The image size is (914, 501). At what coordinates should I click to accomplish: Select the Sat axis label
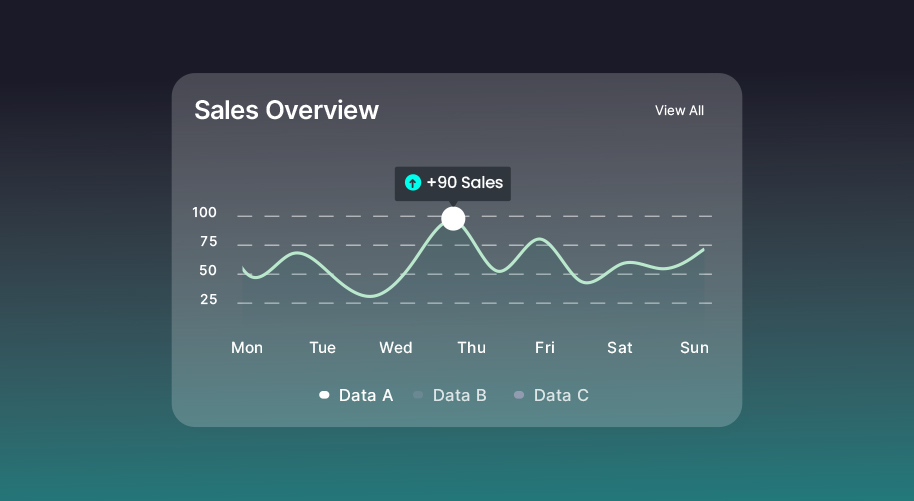tap(620, 347)
